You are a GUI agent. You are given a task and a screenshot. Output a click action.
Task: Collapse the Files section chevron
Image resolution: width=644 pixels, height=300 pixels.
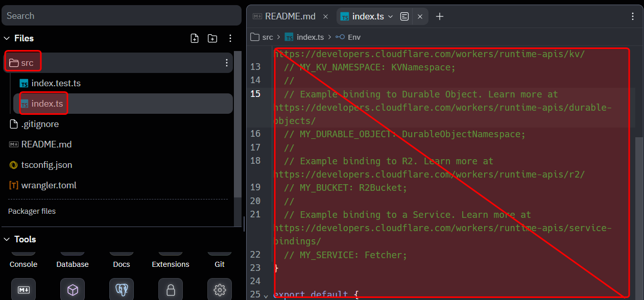pos(7,38)
